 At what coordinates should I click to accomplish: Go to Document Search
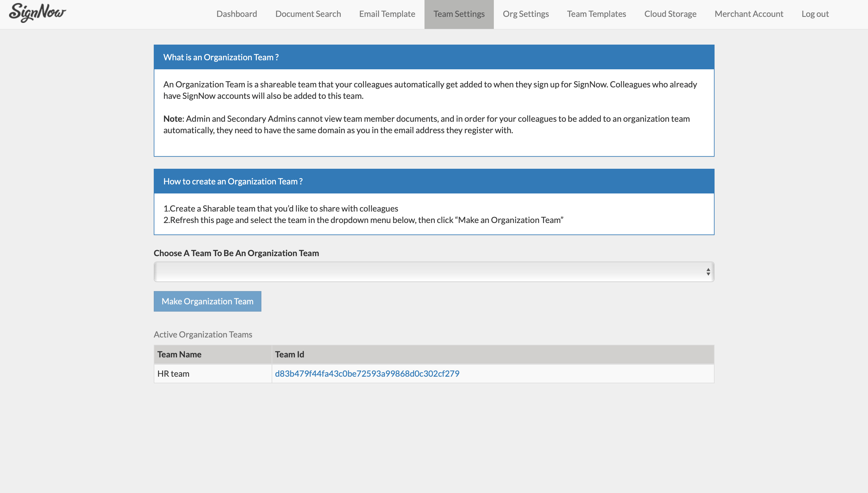[x=308, y=14]
